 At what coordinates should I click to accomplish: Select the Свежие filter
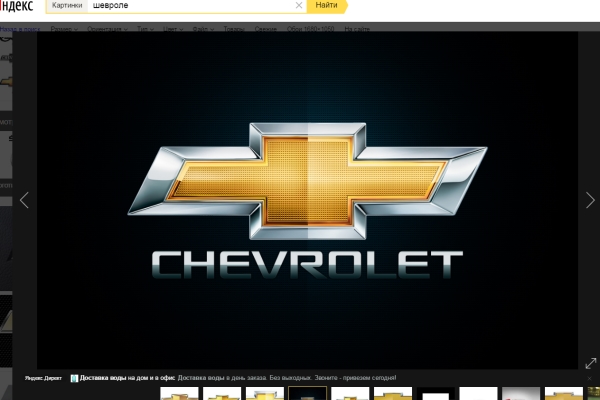point(266,29)
